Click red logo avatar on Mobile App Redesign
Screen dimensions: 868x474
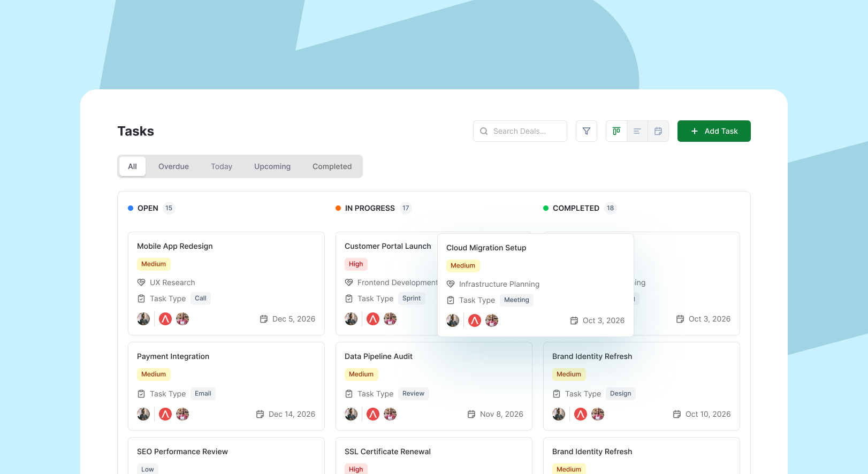165,319
